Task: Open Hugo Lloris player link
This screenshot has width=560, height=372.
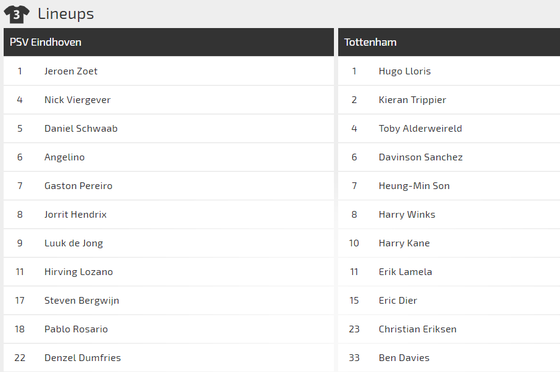Action: coord(405,71)
